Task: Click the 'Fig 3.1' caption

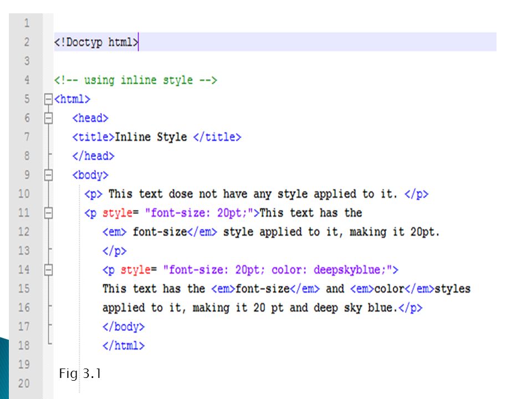Action: point(80,374)
